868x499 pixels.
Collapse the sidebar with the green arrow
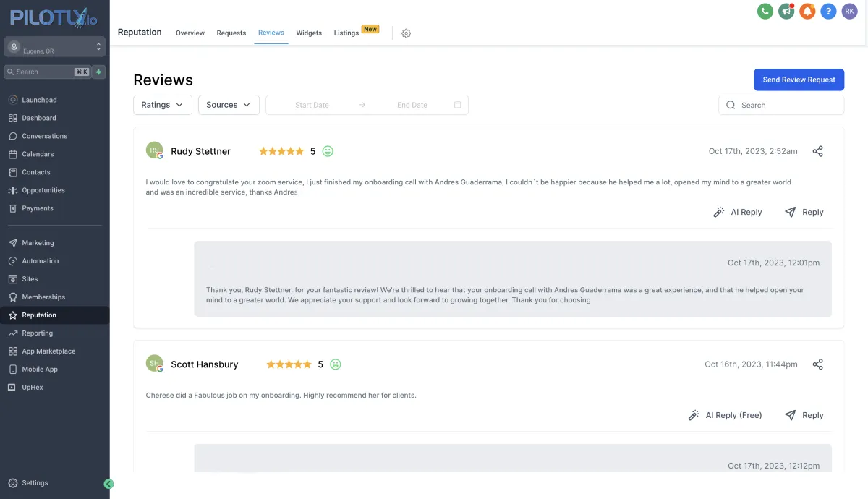(109, 484)
